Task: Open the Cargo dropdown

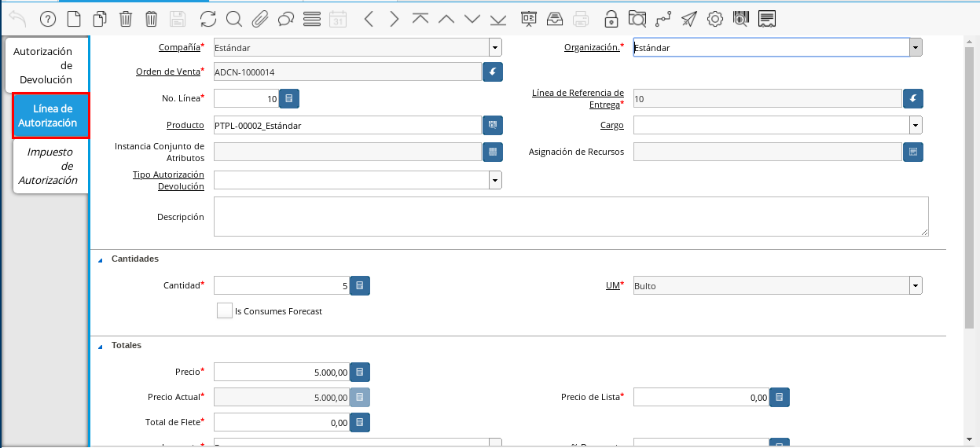Action: click(916, 125)
